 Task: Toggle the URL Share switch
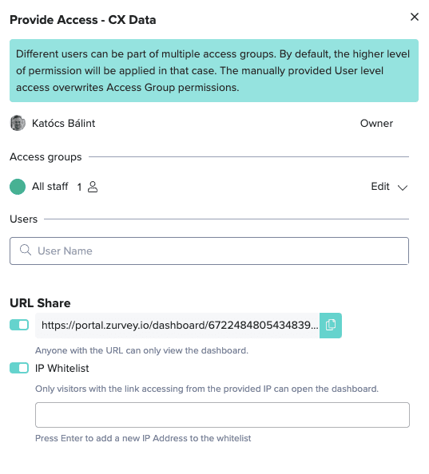(x=19, y=325)
